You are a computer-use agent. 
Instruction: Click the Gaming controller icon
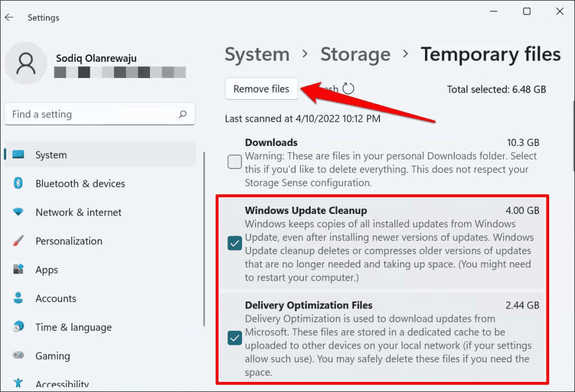18,356
